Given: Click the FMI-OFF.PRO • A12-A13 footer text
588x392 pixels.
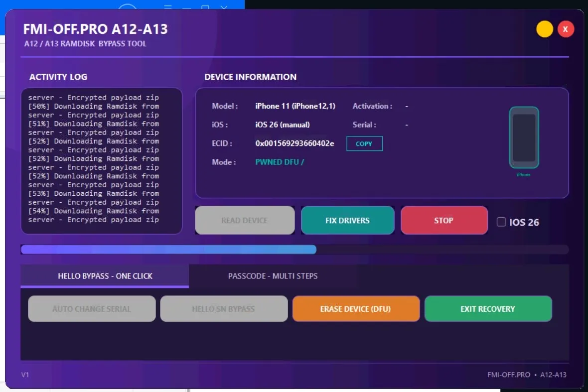Looking at the screenshot, I should [527, 375].
